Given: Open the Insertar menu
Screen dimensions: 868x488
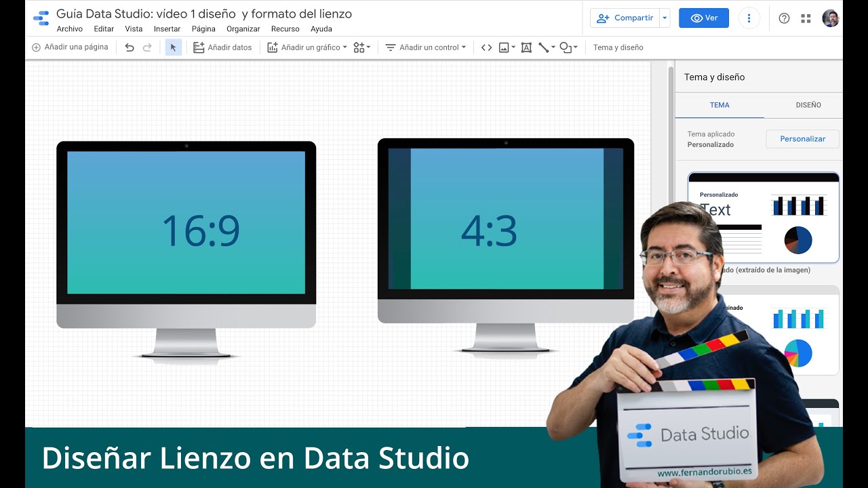Looking at the screenshot, I should 167,29.
